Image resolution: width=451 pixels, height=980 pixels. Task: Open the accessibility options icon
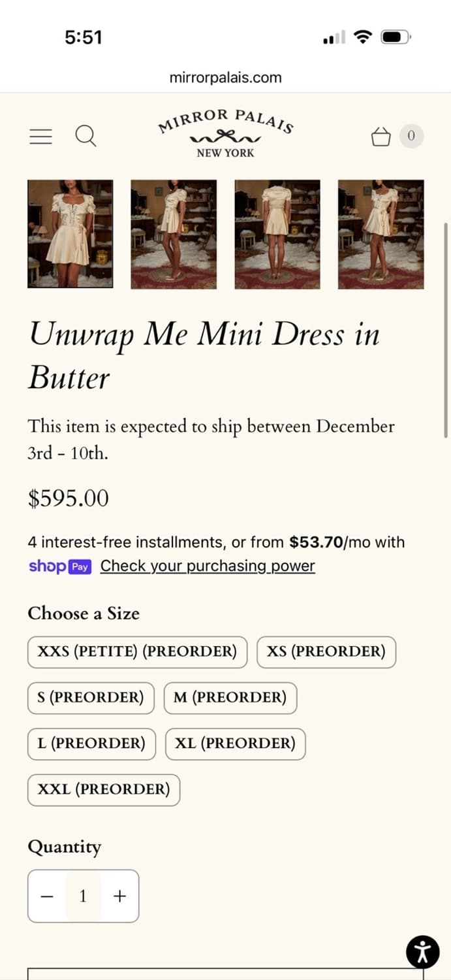click(422, 951)
